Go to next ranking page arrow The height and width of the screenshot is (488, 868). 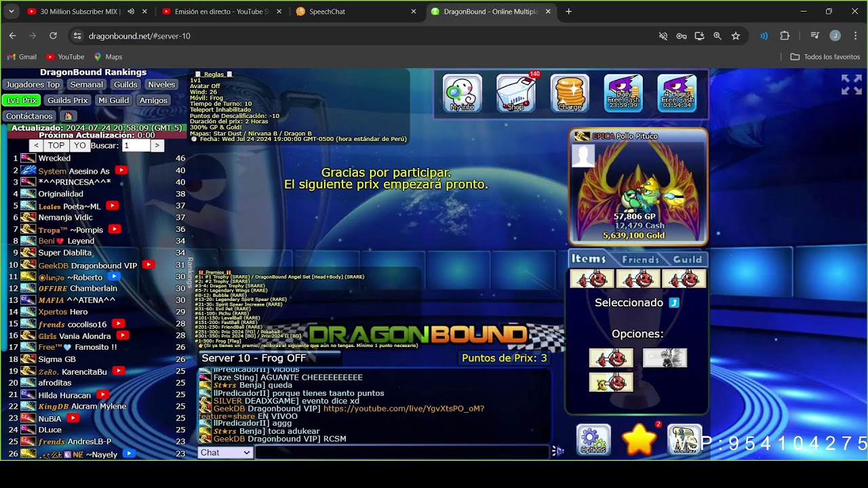pyautogui.click(x=157, y=146)
